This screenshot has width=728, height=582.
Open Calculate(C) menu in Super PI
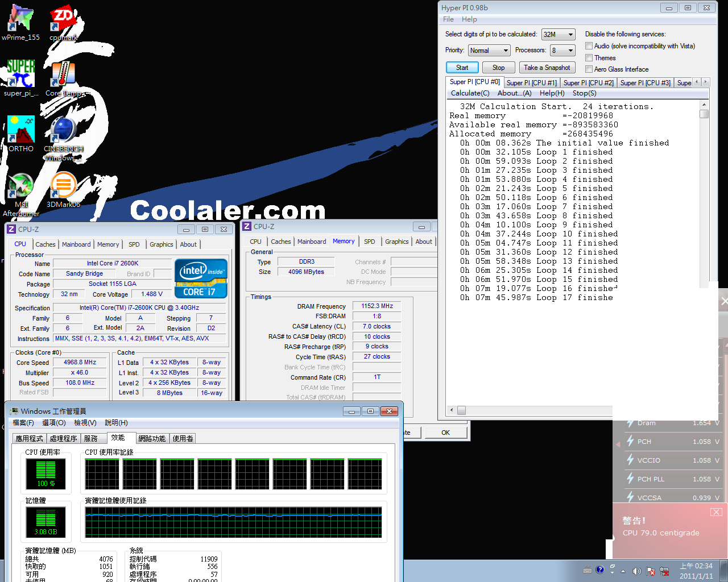tap(470, 93)
